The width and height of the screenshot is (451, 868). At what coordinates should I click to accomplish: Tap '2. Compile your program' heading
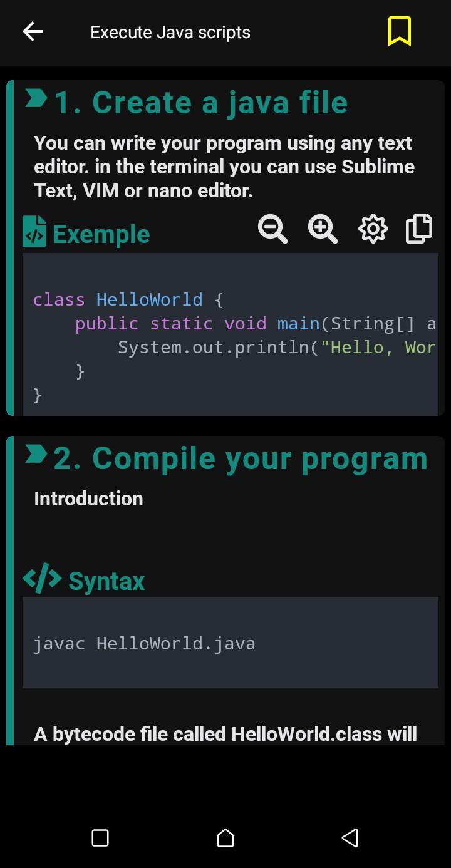pos(241,458)
